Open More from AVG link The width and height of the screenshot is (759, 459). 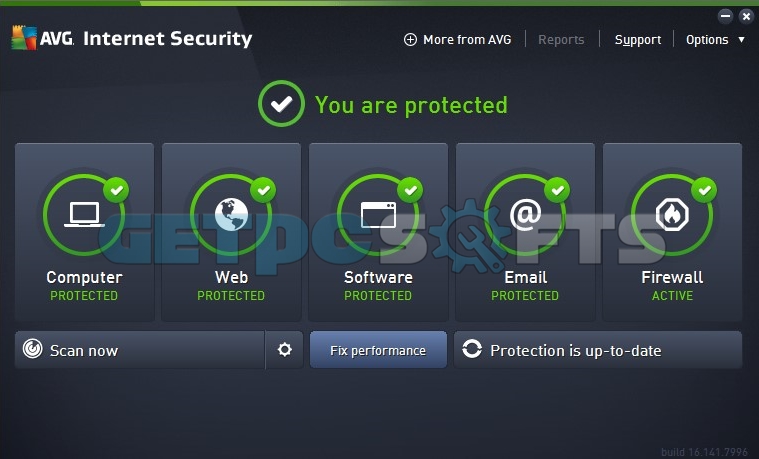pyautogui.click(x=467, y=40)
